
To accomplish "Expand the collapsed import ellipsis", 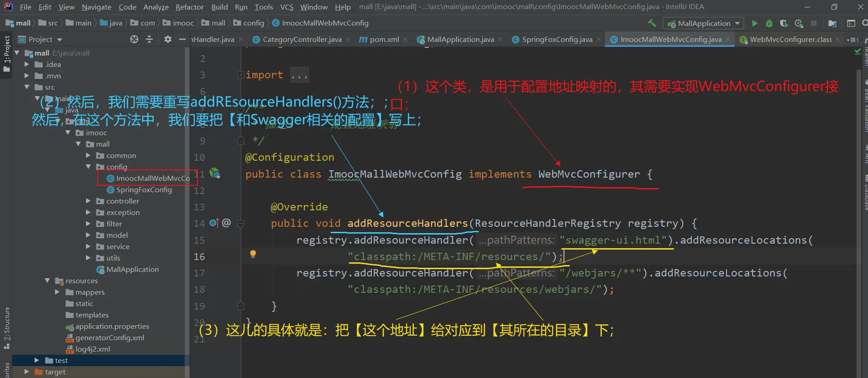I will pyautogui.click(x=299, y=75).
